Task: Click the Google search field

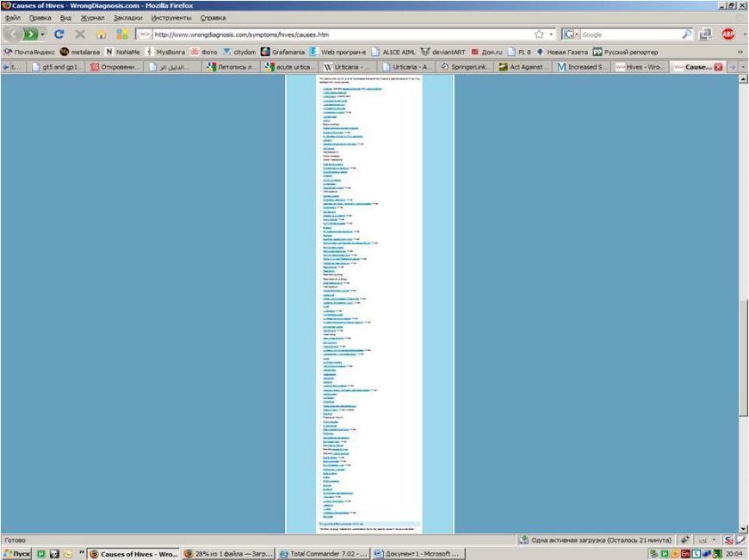Action: click(x=630, y=34)
